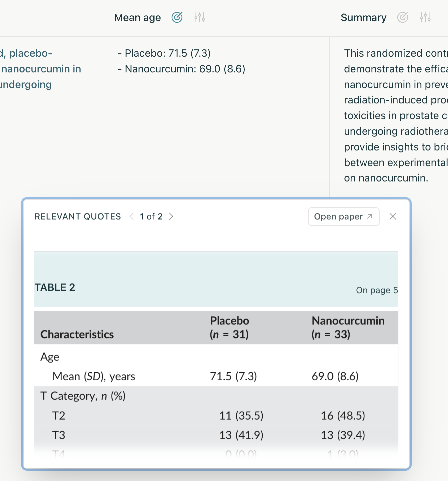Click the Characteristics table header

point(77,334)
